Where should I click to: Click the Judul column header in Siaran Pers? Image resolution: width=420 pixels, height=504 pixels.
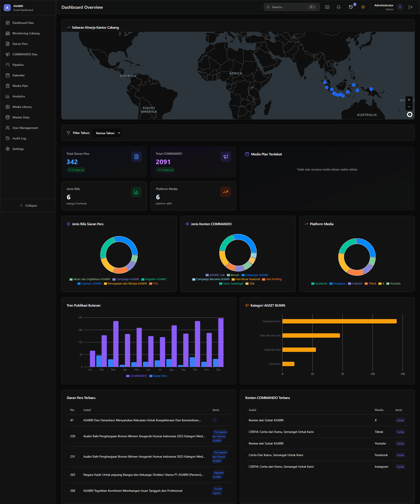click(87, 410)
